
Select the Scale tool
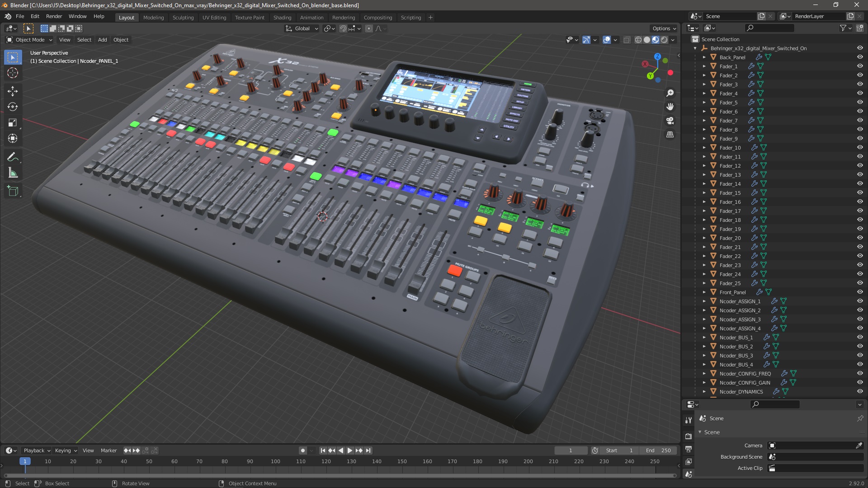pos(13,123)
